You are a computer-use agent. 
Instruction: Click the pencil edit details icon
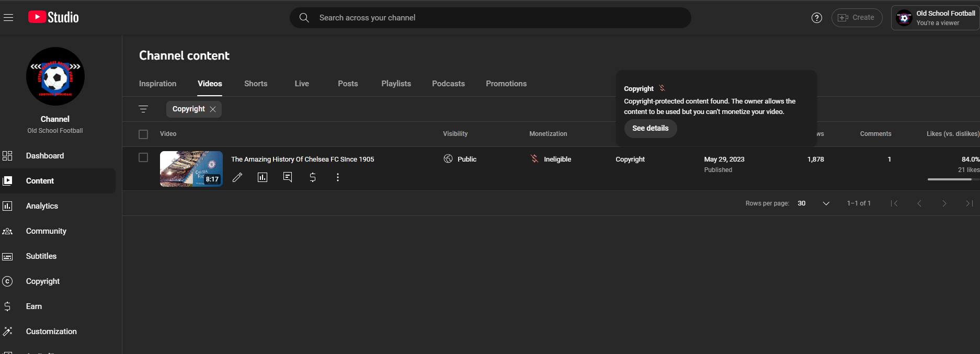237,177
